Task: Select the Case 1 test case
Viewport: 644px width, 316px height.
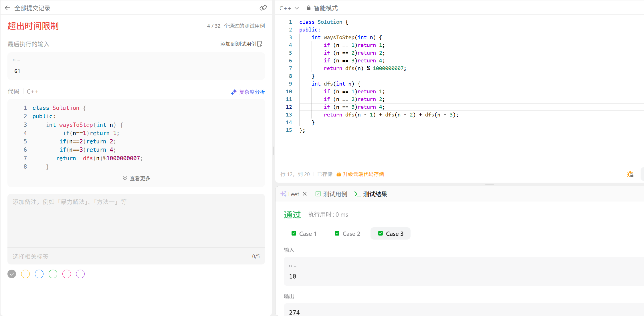Action: (304, 234)
